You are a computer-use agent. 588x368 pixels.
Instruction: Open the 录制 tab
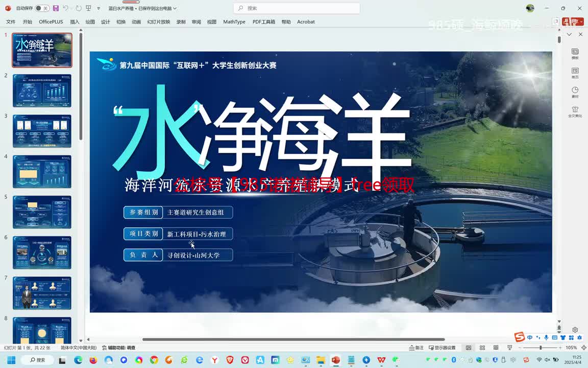181,22
